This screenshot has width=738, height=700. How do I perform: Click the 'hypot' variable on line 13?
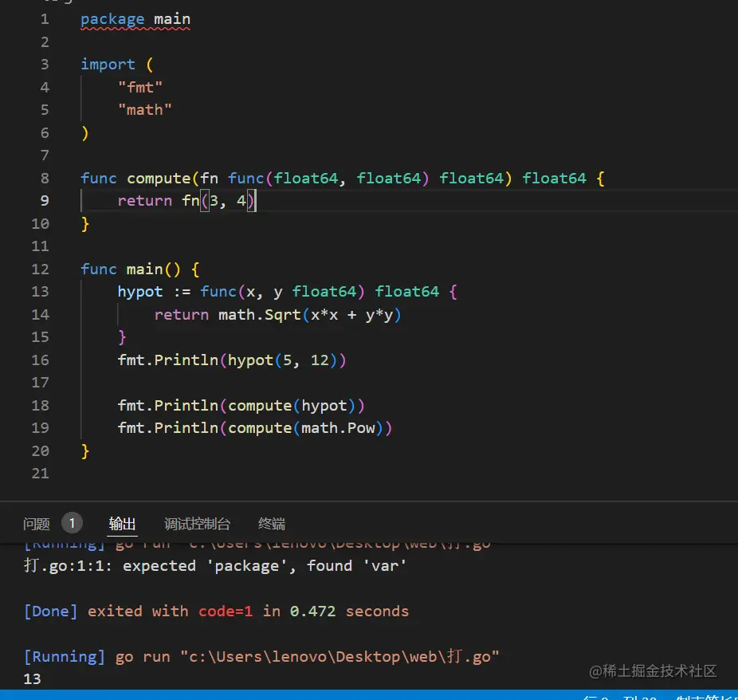(140, 292)
